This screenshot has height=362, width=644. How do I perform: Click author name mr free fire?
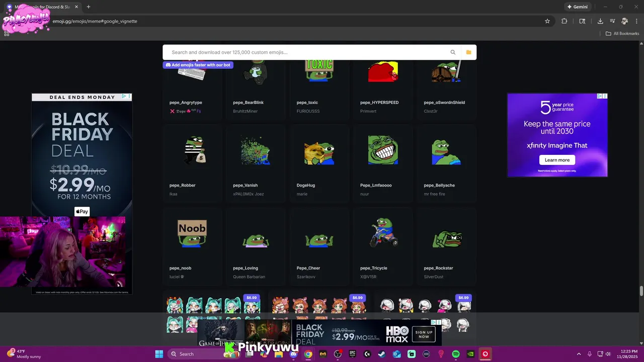(434, 194)
